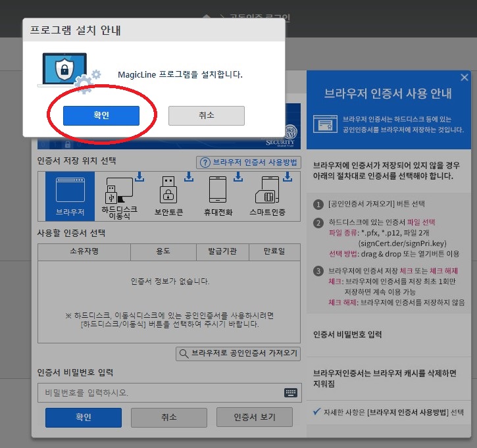Click 취소 button below the password field

(x=169, y=417)
